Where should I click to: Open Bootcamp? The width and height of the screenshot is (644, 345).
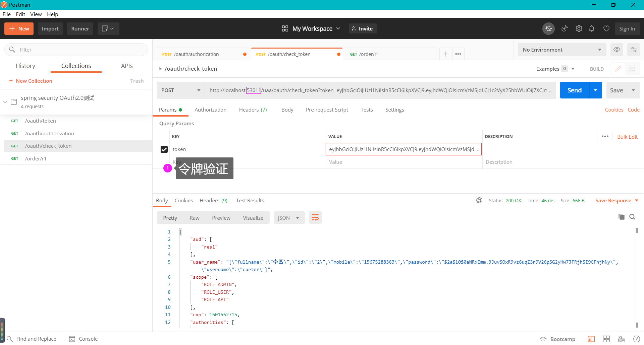click(x=557, y=339)
